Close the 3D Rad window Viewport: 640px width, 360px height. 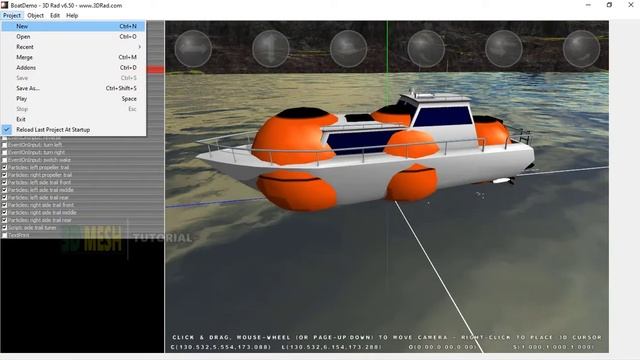click(x=631, y=5)
